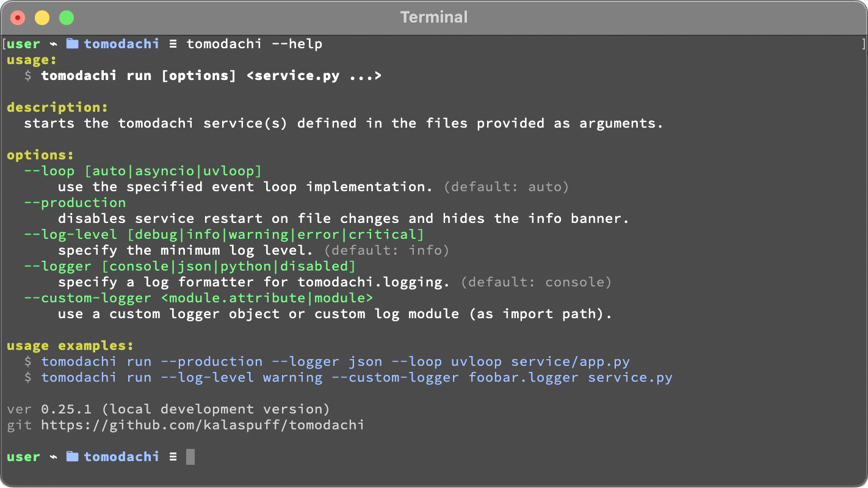Click the 'options:' heading

[x=40, y=155]
